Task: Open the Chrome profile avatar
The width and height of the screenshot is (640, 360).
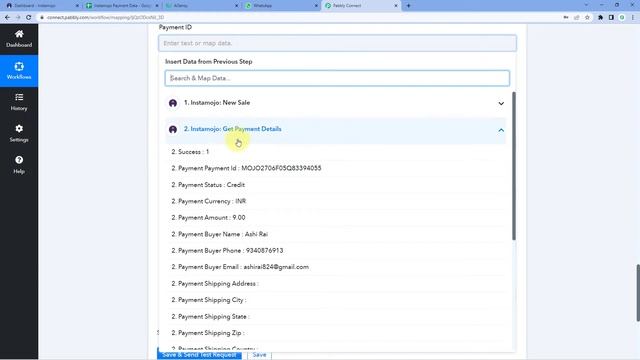Action: [622, 18]
